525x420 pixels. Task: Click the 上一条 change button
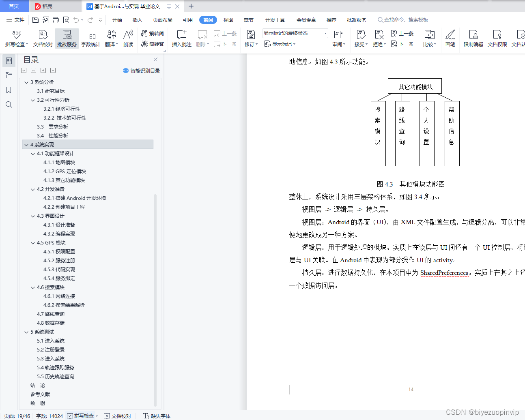pyautogui.click(x=402, y=34)
